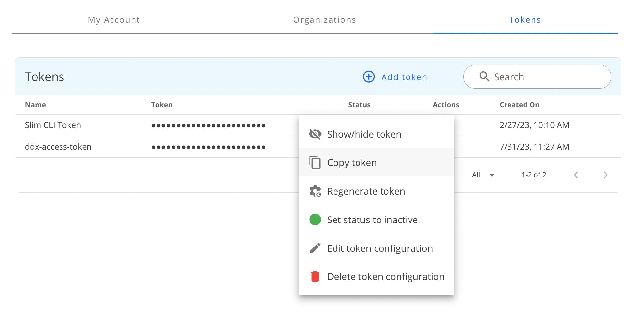Sort by the Created On column header
The height and width of the screenshot is (312, 644).
(x=519, y=105)
